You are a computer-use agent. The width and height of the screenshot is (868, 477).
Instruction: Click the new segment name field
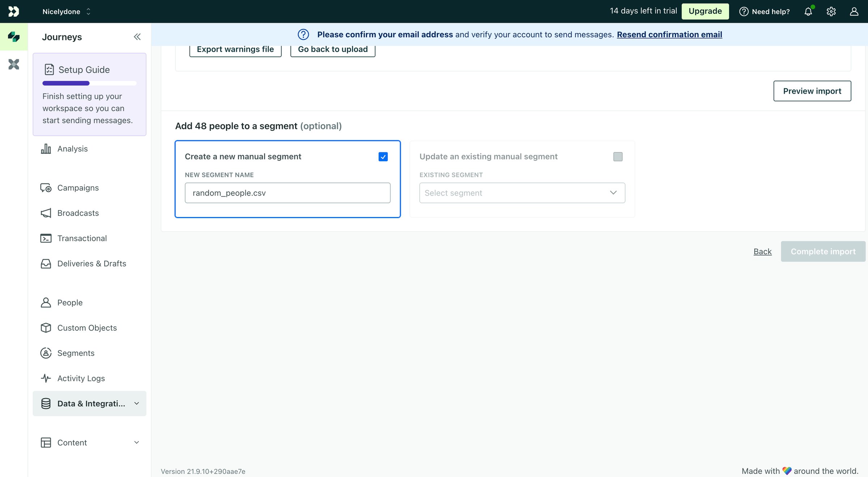click(288, 193)
